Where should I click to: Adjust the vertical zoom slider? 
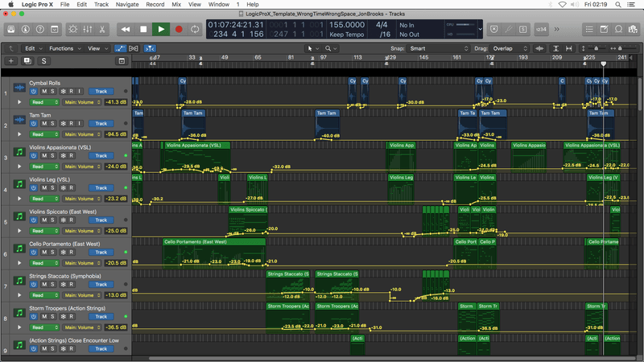click(x=595, y=48)
